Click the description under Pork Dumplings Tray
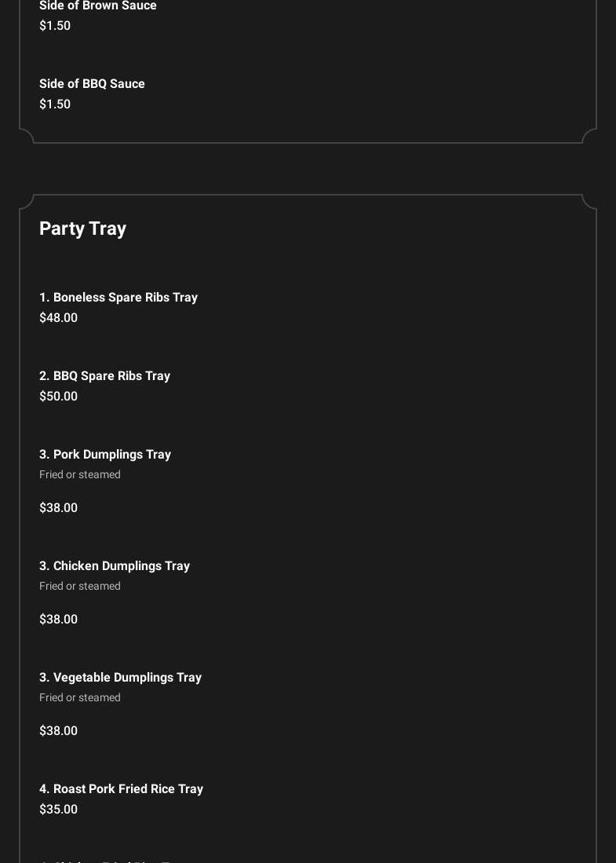616x863 pixels. pyautogui.click(x=80, y=475)
